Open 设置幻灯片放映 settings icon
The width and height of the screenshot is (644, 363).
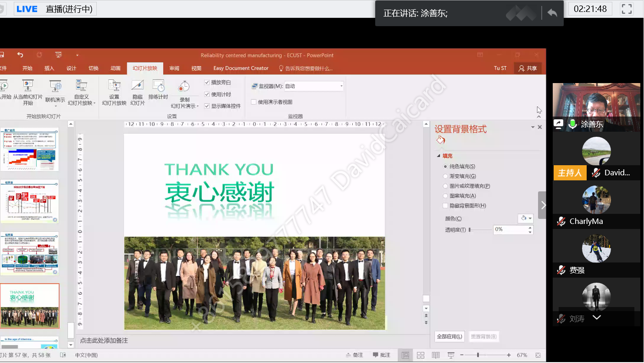pos(114,86)
